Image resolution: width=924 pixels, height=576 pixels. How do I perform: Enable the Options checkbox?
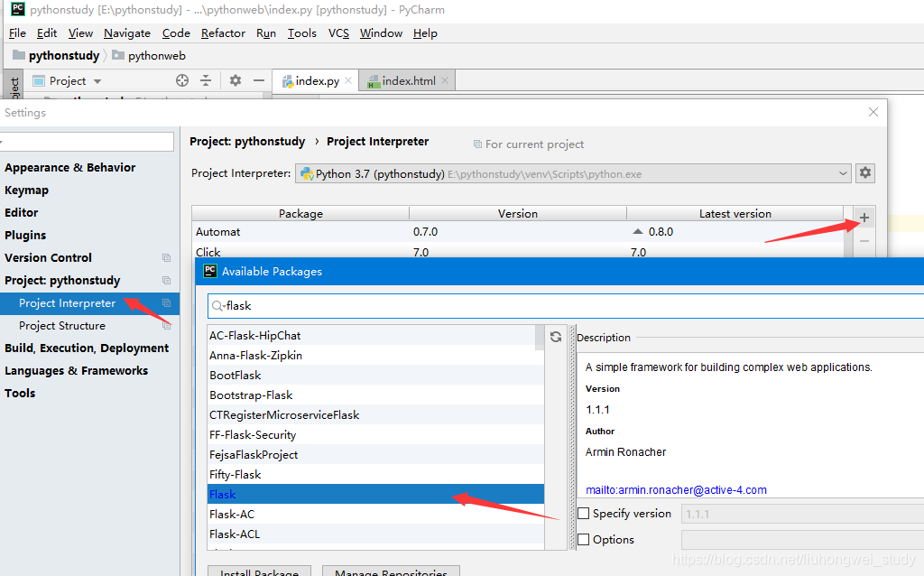[584, 540]
